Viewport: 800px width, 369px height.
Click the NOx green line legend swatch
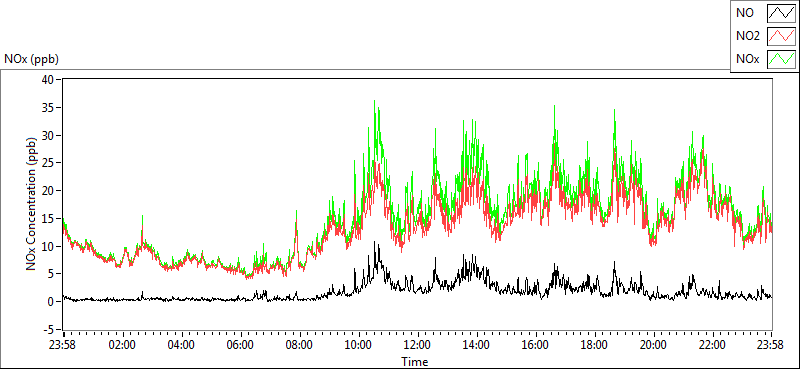(x=781, y=59)
